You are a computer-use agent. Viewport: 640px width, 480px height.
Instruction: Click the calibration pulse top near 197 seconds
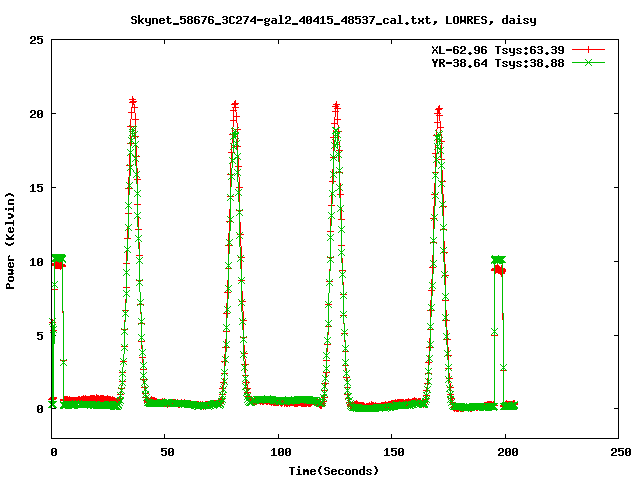498,260
